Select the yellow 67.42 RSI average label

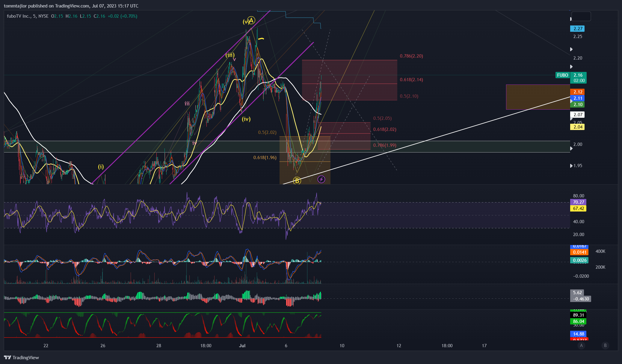point(578,209)
